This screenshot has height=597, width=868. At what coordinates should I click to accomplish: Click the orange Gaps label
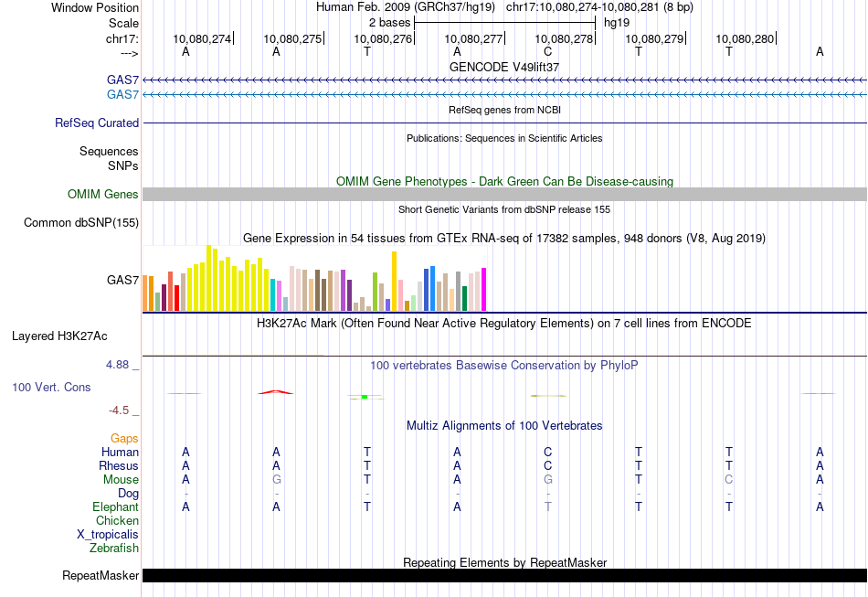(124, 438)
